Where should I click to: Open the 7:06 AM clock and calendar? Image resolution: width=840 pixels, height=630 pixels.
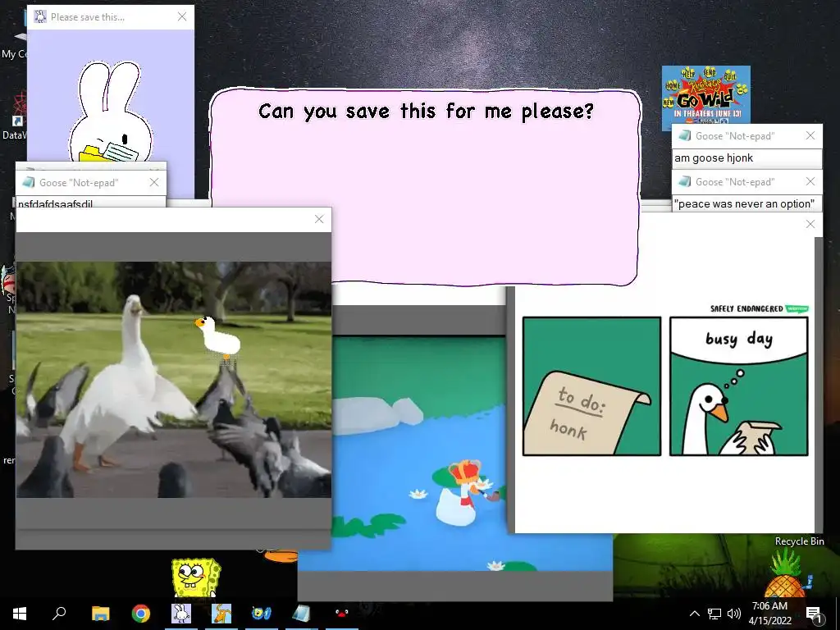pos(769,613)
